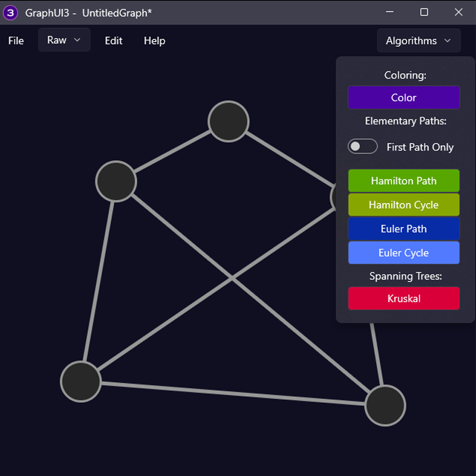Select the edge connecting the two bottom nodes
Viewport: 476px width, 476px height.
[x=232, y=393]
